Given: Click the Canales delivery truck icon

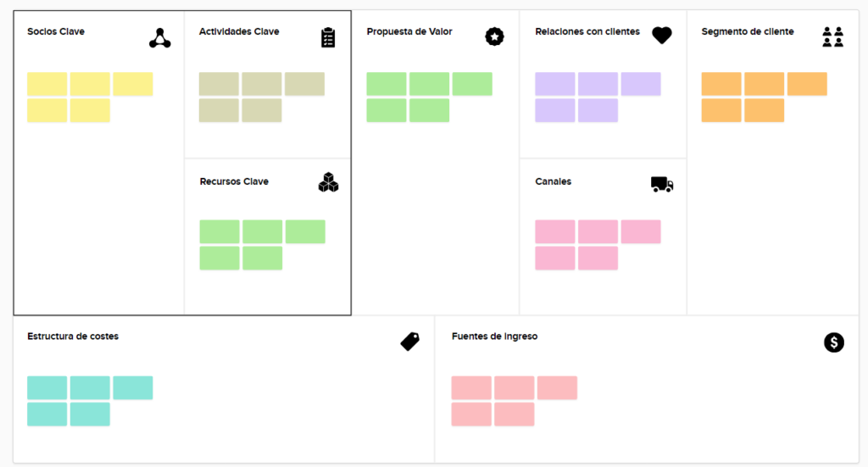Looking at the screenshot, I should (x=662, y=184).
